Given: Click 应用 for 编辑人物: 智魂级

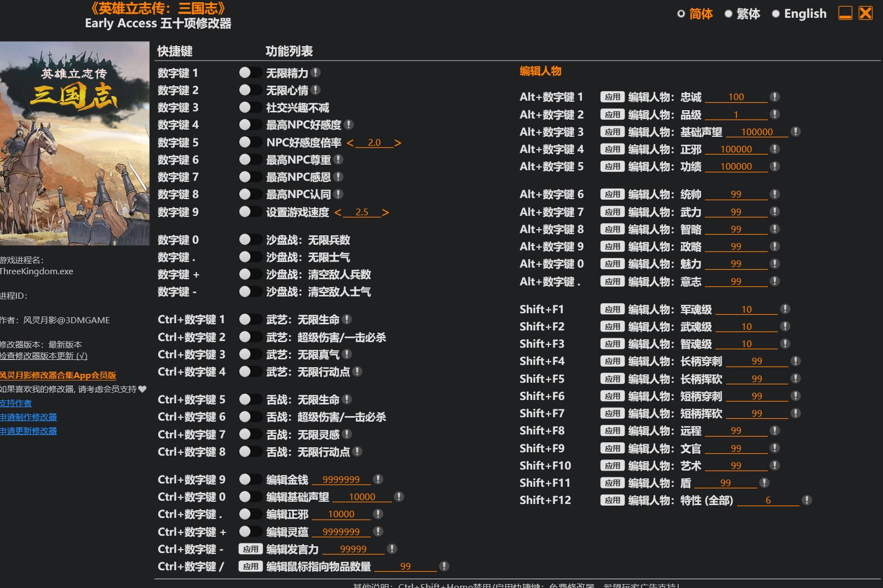Looking at the screenshot, I should [612, 344].
